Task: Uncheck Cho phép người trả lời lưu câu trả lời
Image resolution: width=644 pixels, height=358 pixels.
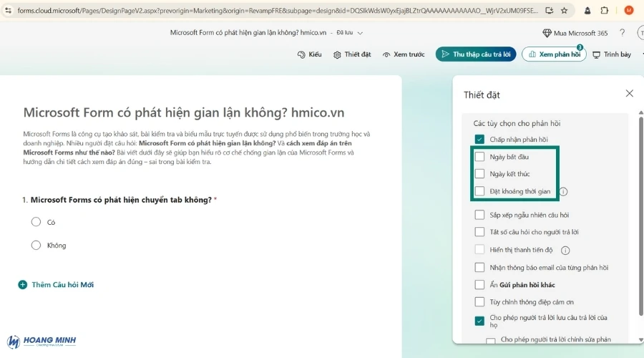Action: [x=479, y=321]
